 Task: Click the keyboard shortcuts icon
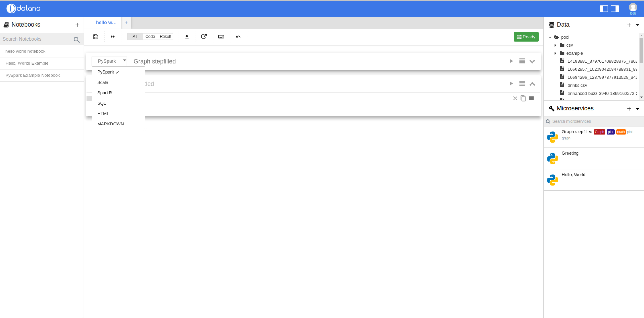tap(221, 37)
